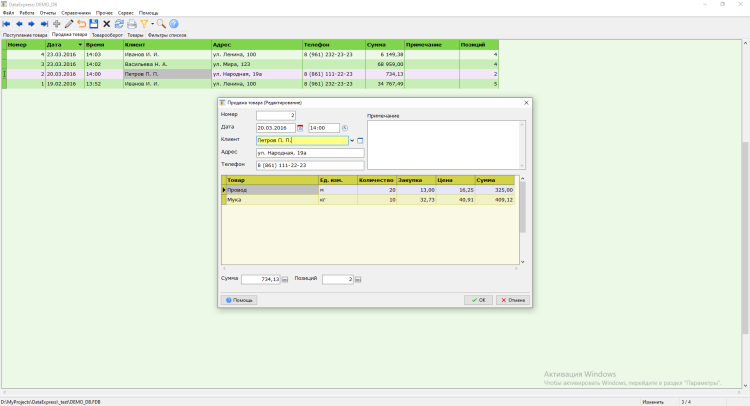Click the time field showing 14:00
The height and width of the screenshot is (406, 750).
pos(324,128)
